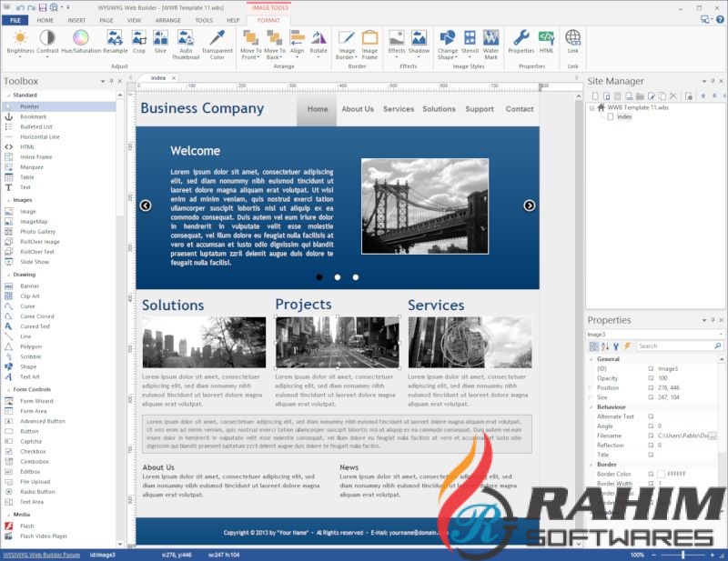Click the Link globe icon
Viewport: 728px width, 561px height.
[x=573, y=37]
